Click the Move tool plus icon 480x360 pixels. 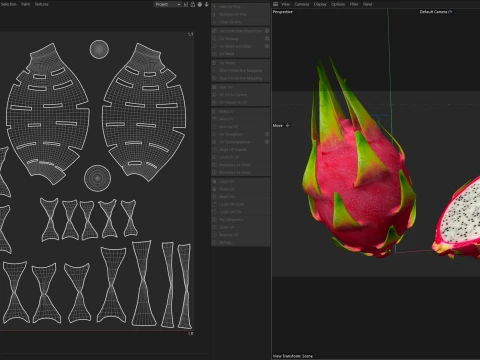pyautogui.click(x=288, y=125)
